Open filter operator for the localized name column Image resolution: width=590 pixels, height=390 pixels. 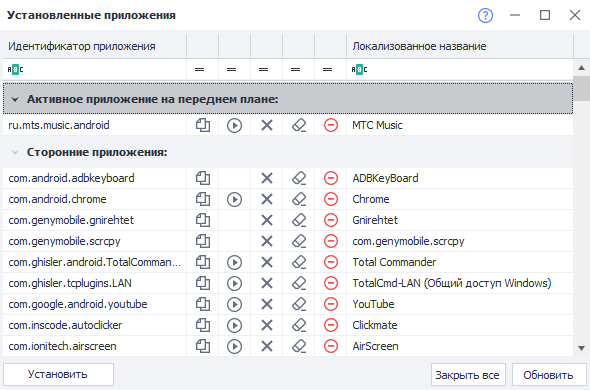(359, 69)
